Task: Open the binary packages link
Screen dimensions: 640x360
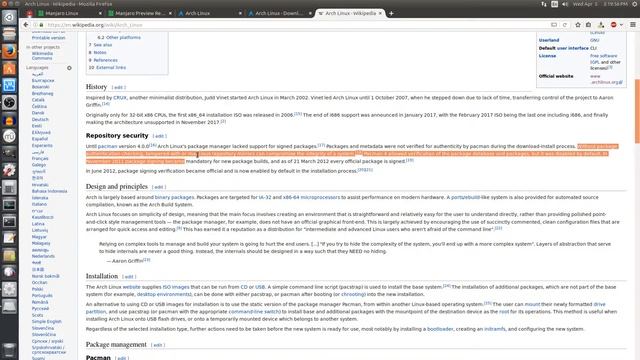Action: tap(174, 197)
